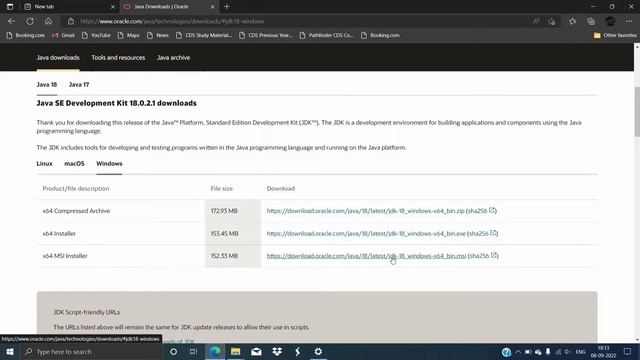Open CDS Previous Year bookmark
Screen dimensions: 640x360
click(x=266, y=36)
